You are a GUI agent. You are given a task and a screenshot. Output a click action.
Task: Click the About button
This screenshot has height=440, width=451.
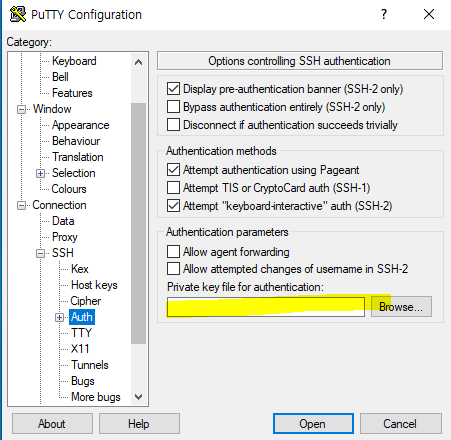tap(52, 424)
